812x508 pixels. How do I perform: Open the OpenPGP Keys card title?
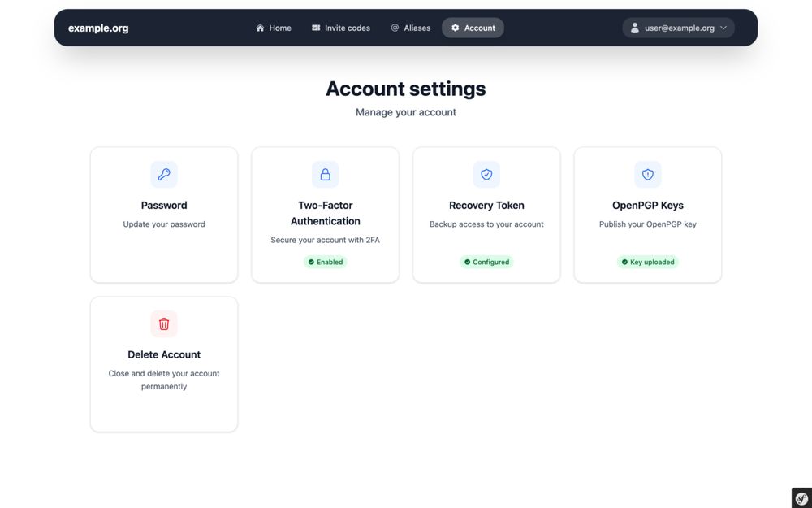pyautogui.click(x=648, y=206)
